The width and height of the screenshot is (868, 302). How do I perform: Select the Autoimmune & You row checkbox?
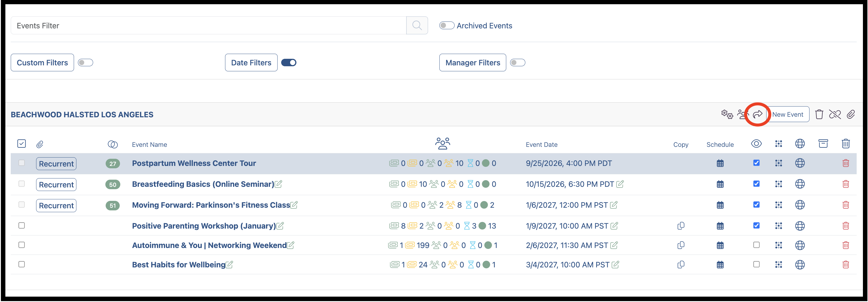pyautogui.click(x=21, y=245)
